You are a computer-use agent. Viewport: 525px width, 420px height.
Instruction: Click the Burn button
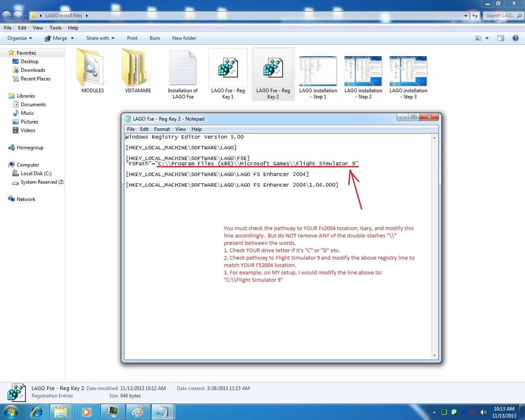(x=155, y=38)
